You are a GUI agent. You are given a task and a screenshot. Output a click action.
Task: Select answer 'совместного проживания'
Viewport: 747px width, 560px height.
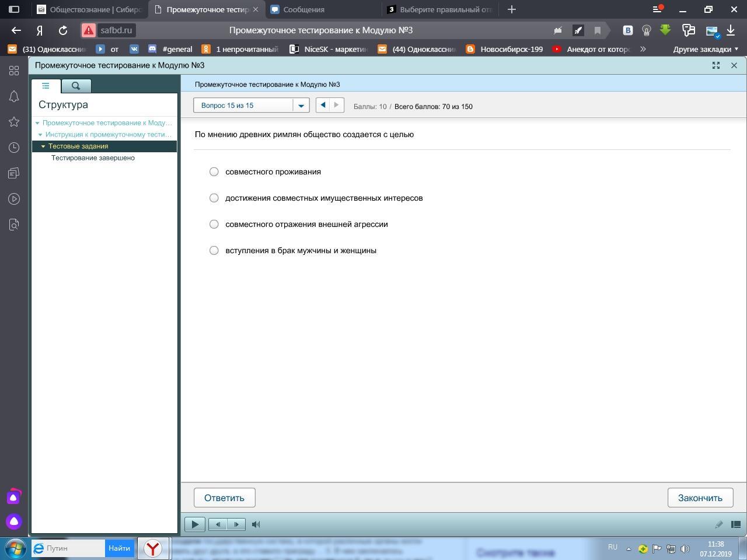[x=214, y=171]
